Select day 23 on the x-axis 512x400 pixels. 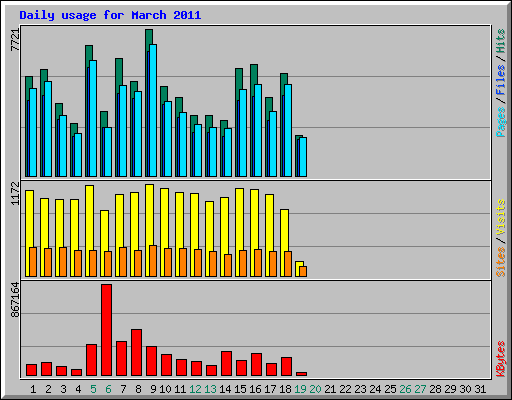pos(360,389)
